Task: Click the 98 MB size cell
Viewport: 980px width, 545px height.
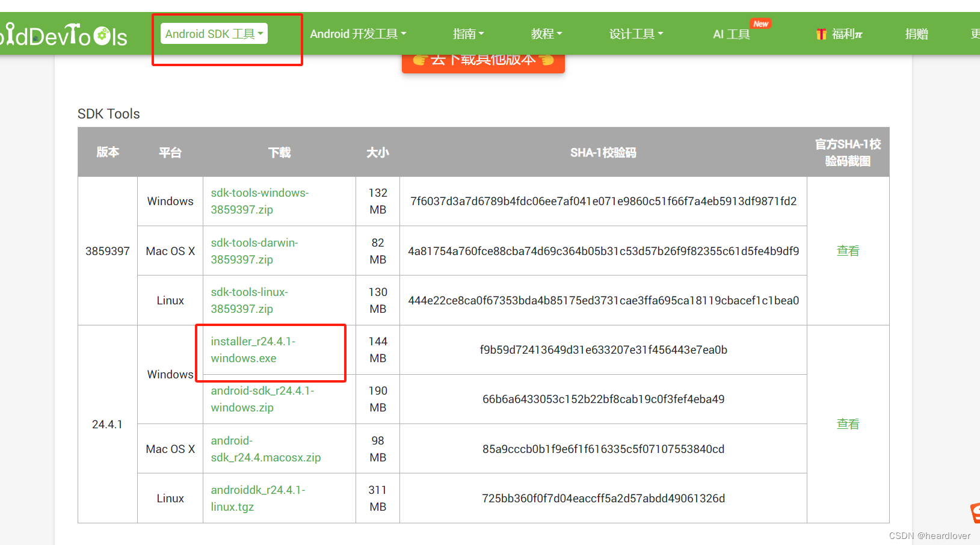Action: [378, 449]
